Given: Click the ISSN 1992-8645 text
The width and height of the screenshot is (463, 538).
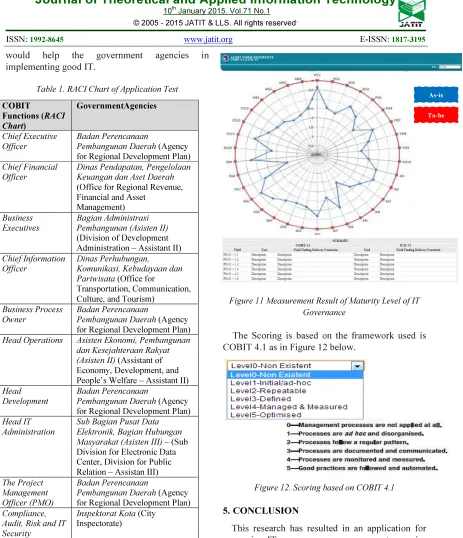Looking at the screenshot, I should click(35, 39).
